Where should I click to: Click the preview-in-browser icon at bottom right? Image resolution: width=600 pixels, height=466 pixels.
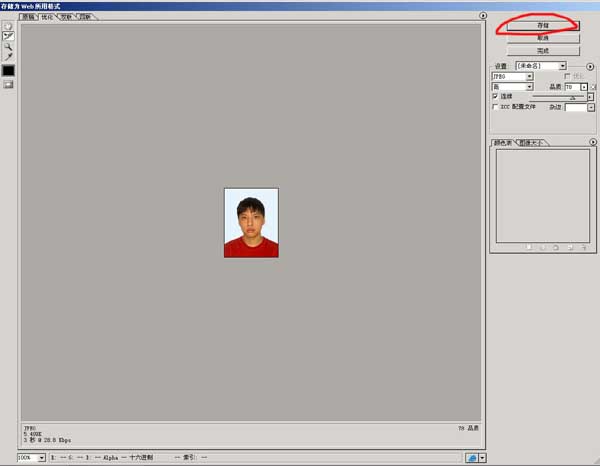pos(471,457)
